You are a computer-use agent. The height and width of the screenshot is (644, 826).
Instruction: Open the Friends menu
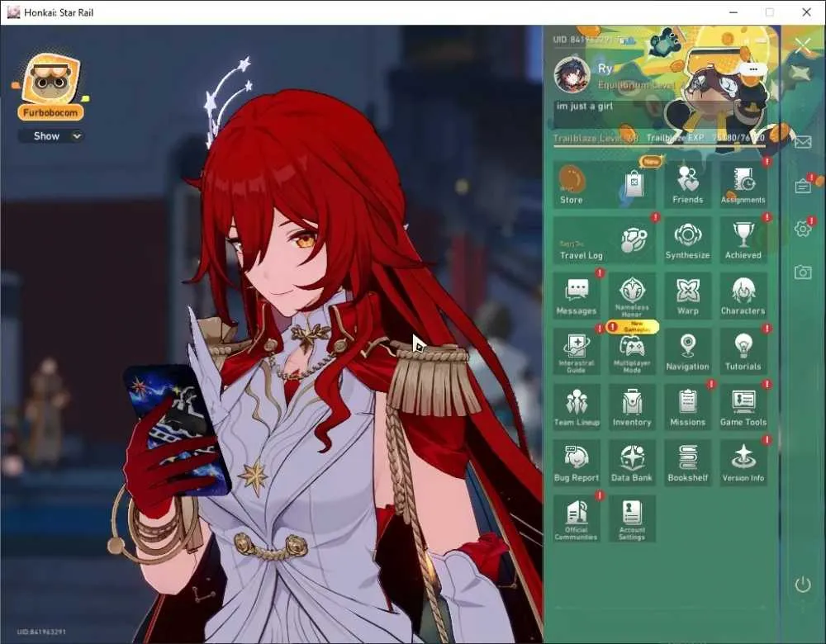687,184
